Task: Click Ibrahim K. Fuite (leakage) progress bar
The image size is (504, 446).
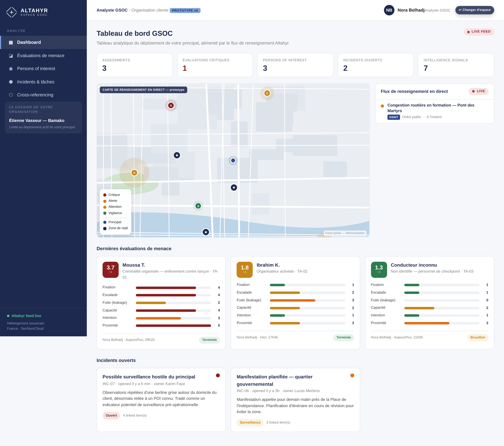Action: [x=307, y=300]
